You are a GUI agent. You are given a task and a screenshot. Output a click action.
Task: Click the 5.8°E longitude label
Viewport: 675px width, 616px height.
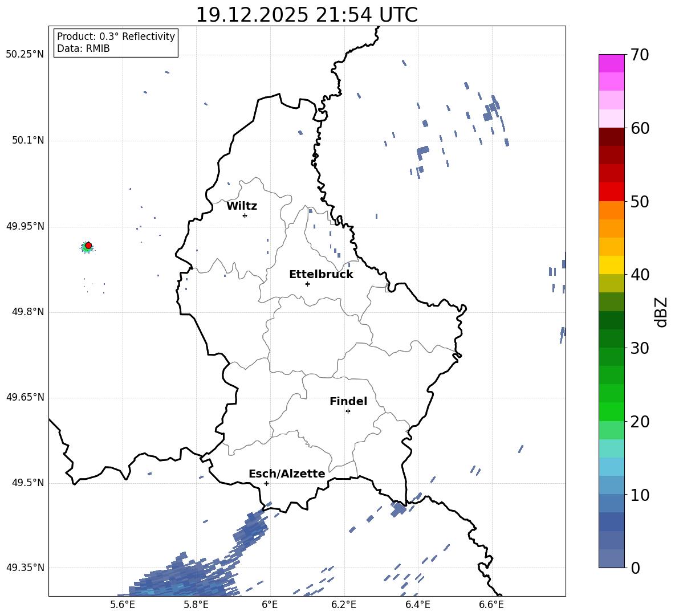tap(196, 605)
